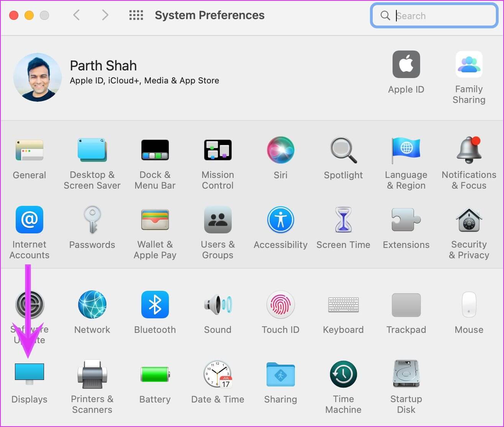Viewport: 504px width, 427px height.
Task: Go forward with the right chevron
Action: coord(105,15)
